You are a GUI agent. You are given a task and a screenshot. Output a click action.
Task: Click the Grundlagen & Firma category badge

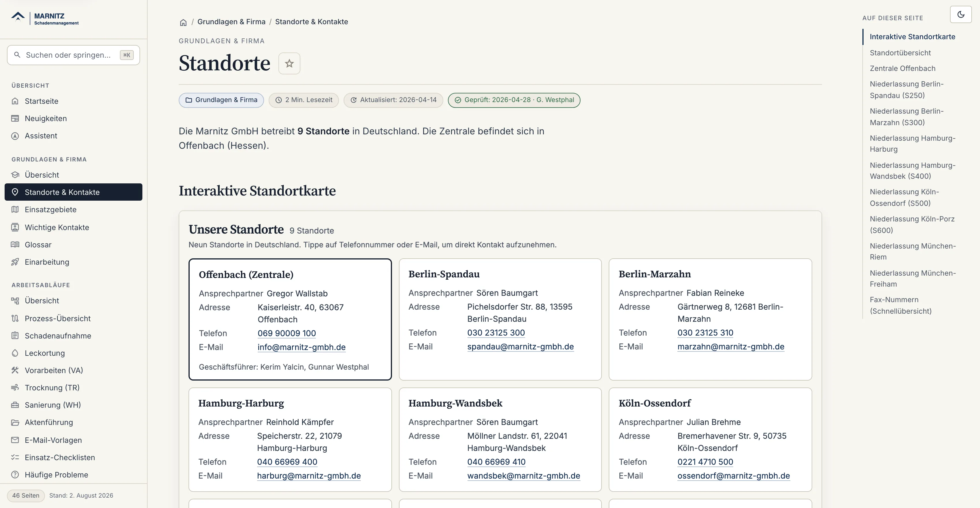(221, 100)
